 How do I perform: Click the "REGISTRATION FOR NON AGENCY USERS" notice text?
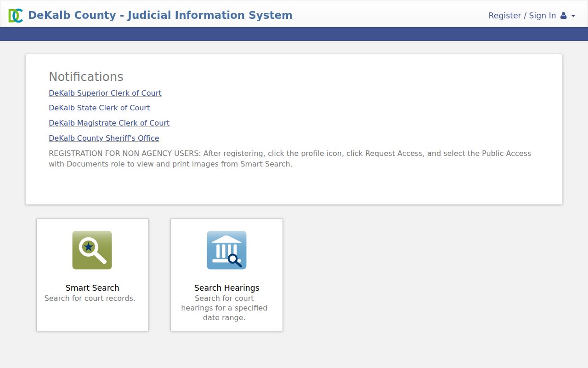290,159
